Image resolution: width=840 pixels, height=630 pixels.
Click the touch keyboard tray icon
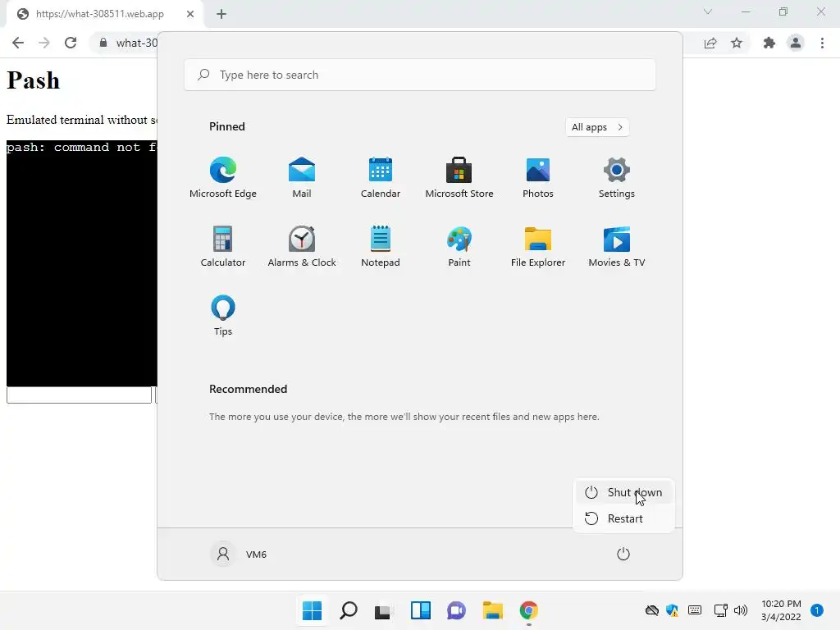(x=695, y=610)
